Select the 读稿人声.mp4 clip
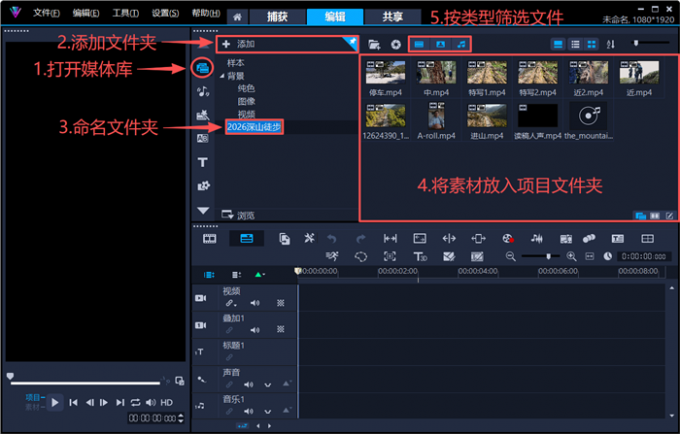 click(x=538, y=116)
